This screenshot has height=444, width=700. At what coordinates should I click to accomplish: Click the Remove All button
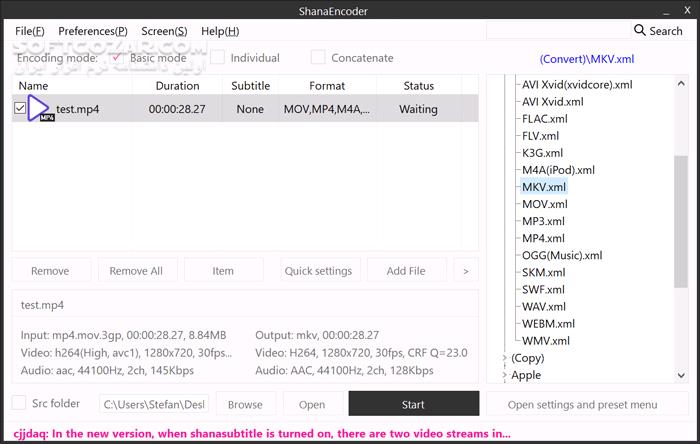click(137, 270)
